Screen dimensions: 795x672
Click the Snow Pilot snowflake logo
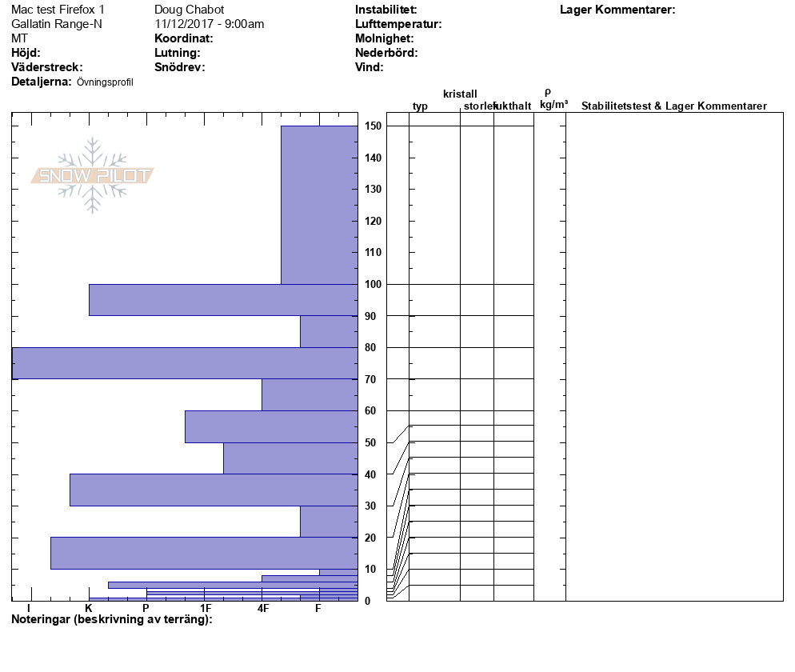click(x=93, y=175)
